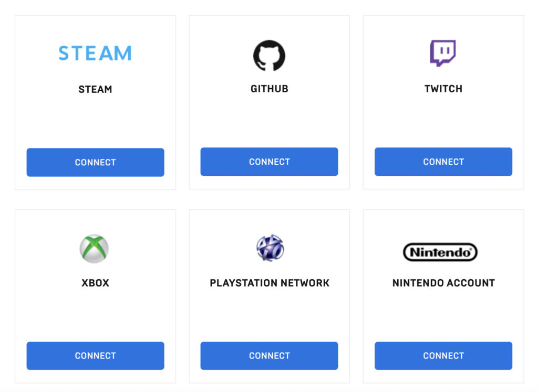Connect your PlayStation Network account

click(x=269, y=356)
